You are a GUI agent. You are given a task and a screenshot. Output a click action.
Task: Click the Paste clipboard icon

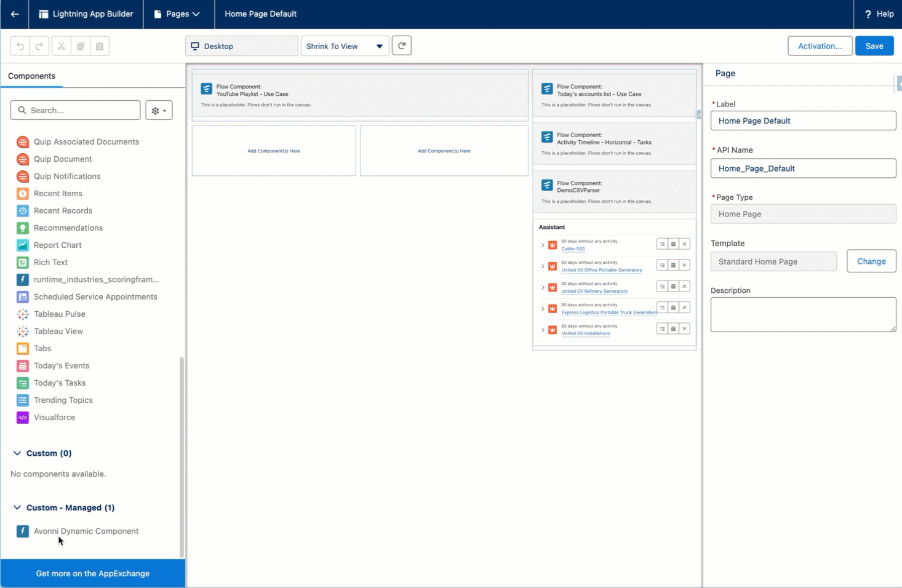tap(100, 46)
